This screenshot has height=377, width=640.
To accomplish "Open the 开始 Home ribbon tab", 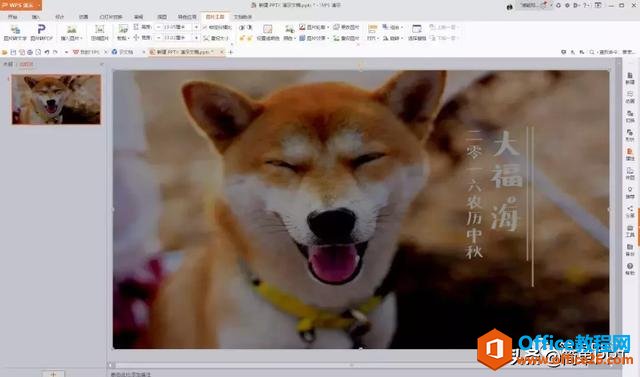I will 13,17.
